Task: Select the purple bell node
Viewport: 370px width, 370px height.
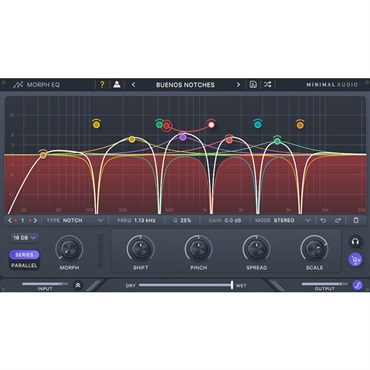Action: [x=183, y=137]
